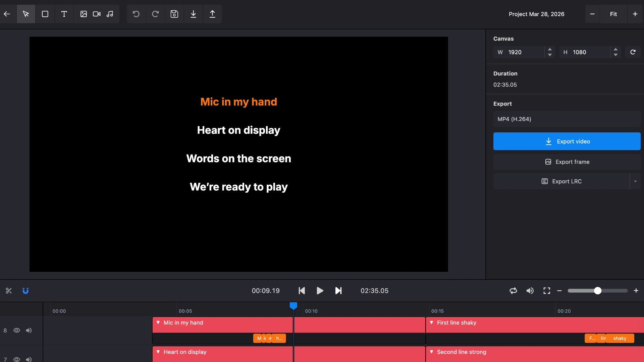
Task: Redo the last action
Action: pos(155,14)
